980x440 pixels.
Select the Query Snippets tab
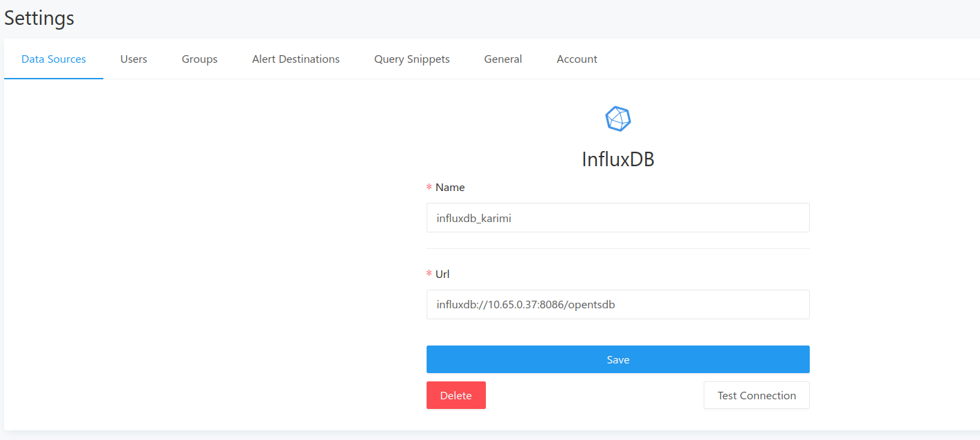tap(412, 59)
